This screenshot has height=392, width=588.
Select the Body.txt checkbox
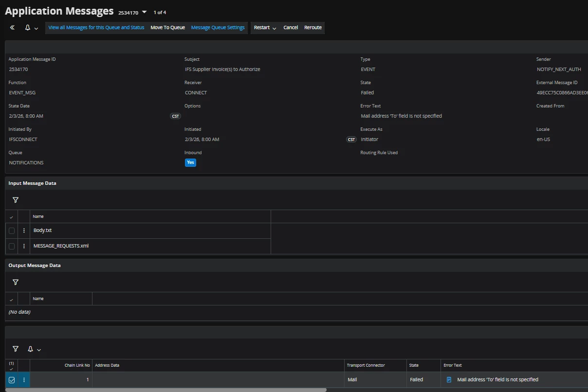tap(12, 231)
